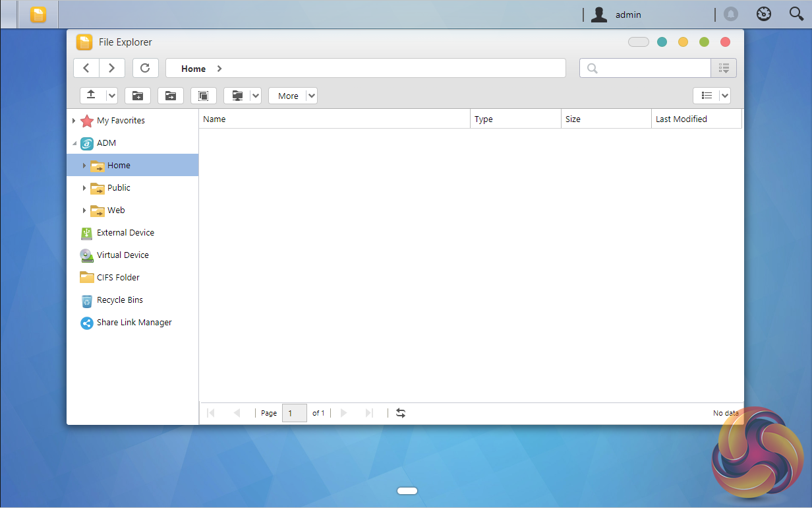Open the system search magnifier in top bar
812x508 pixels.
coord(796,15)
